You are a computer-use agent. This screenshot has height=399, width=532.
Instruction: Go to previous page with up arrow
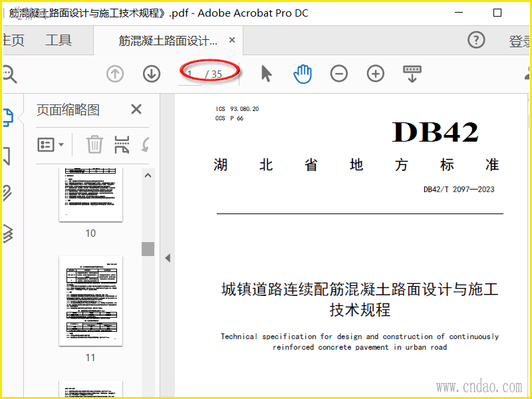click(x=115, y=74)
